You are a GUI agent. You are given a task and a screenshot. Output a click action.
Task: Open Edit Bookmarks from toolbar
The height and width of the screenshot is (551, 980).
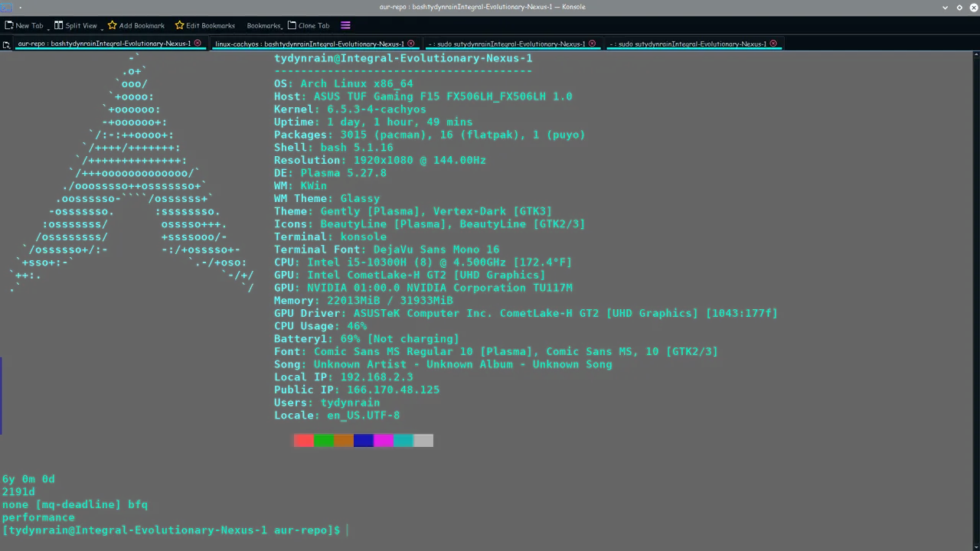(204, 25)
